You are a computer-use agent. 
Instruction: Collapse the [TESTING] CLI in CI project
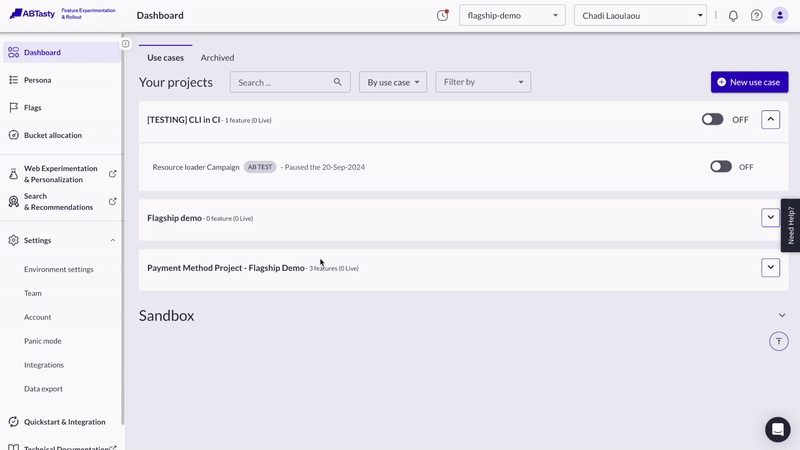[770, 119]
